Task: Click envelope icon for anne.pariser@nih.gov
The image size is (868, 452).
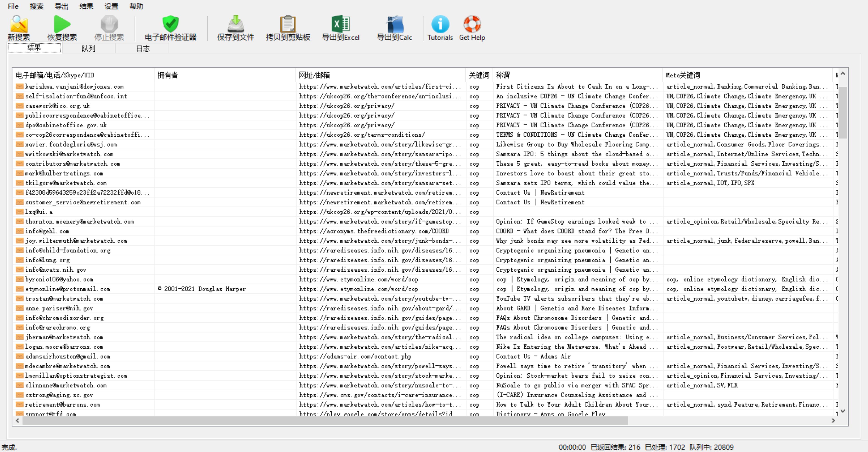Action: [x=20, y=308]
